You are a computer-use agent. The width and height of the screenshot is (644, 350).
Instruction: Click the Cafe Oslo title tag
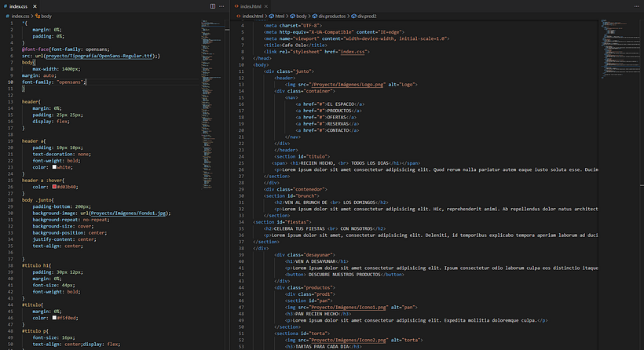tap(296, 46)
